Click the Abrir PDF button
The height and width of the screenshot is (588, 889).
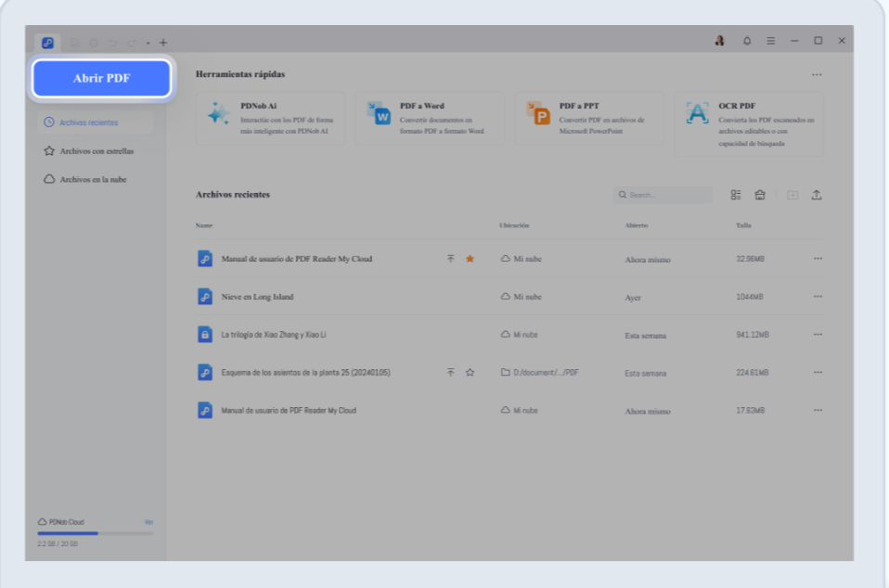[x=101, y=78]
